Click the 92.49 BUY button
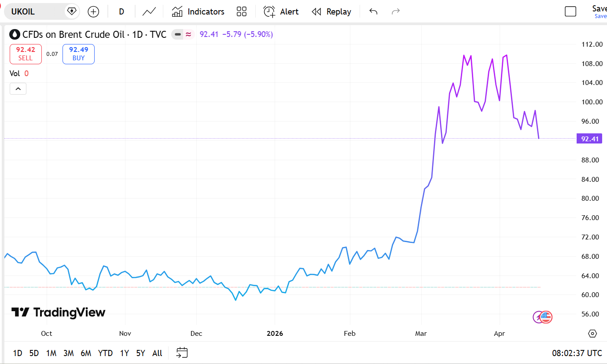The height and width of the screenshot is (364, 607). tap(78, 54)
